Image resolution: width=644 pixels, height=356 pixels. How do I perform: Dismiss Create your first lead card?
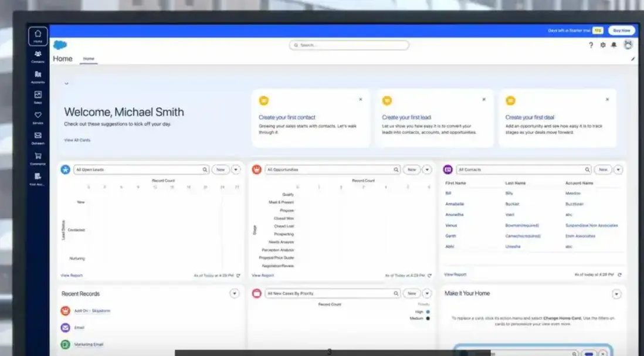pos(484,99)
